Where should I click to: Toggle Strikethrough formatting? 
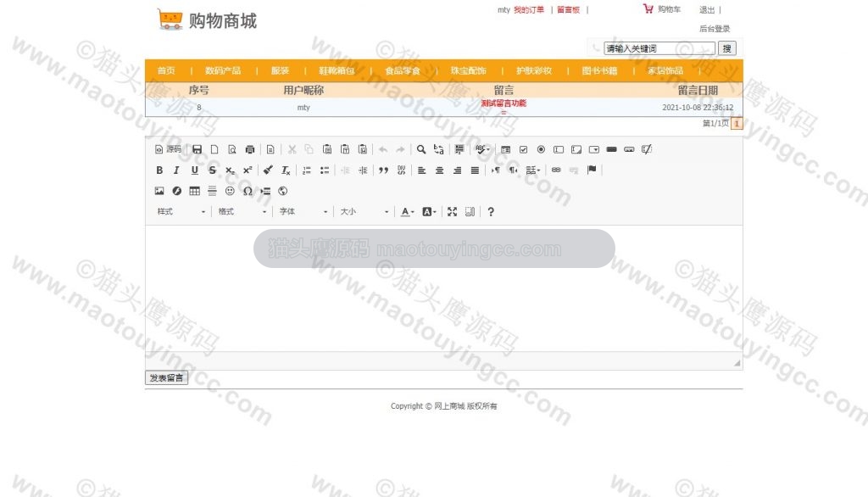212,170
